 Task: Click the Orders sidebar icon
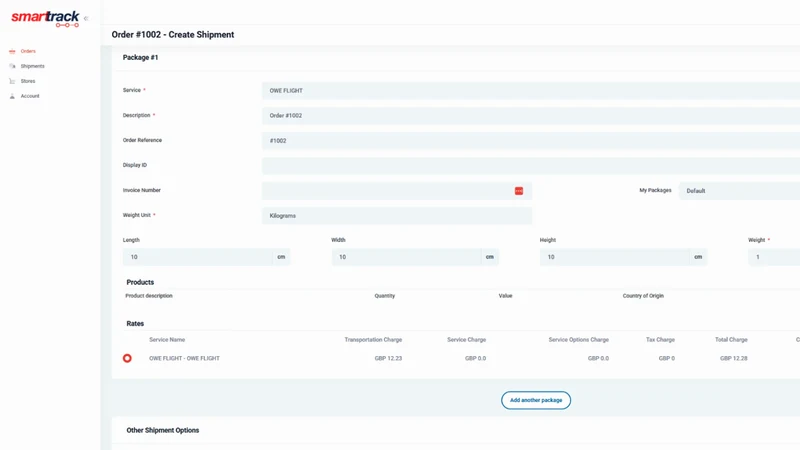pos(12,51)
